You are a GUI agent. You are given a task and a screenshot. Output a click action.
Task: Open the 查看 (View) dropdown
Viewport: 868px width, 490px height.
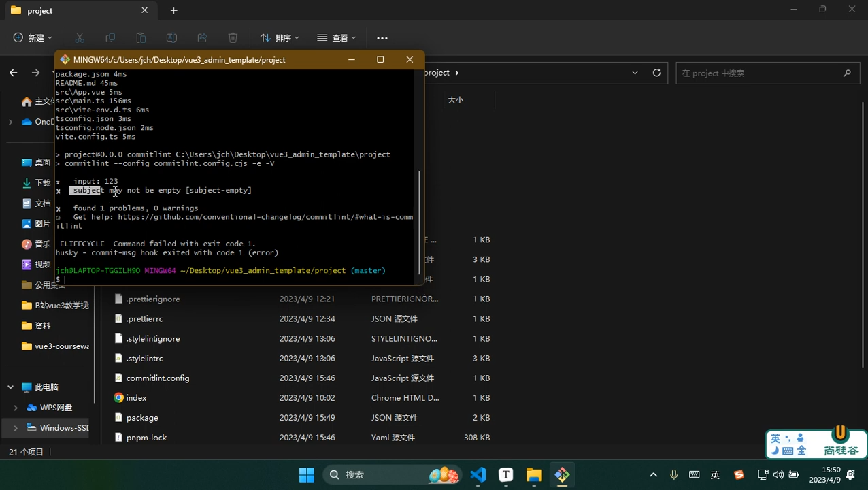point(337,37)
